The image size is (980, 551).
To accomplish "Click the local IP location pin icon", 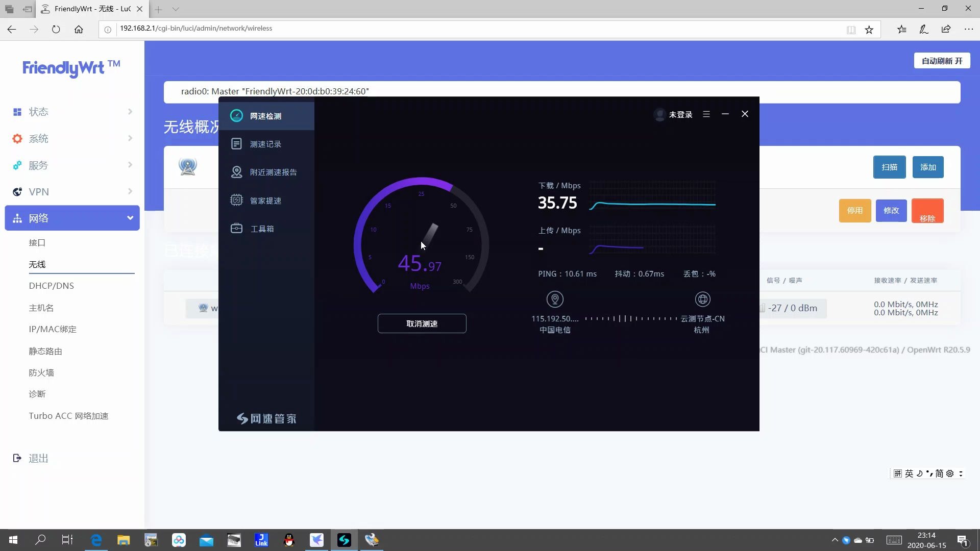I will [555, 299].
